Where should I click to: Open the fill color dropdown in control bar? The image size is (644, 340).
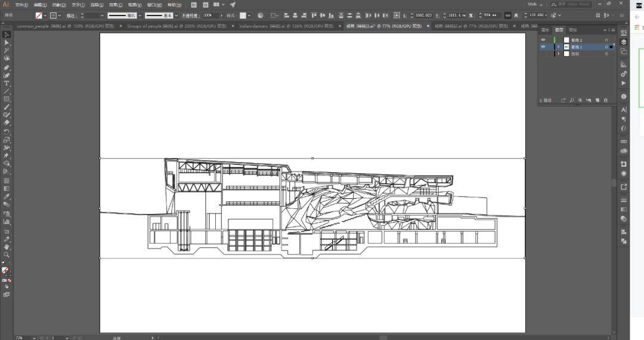point(45,15)
